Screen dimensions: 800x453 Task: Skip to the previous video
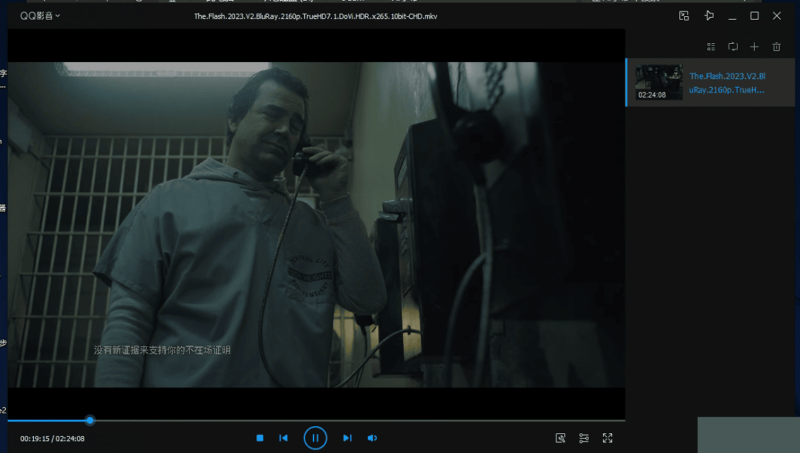pos(284,438)
